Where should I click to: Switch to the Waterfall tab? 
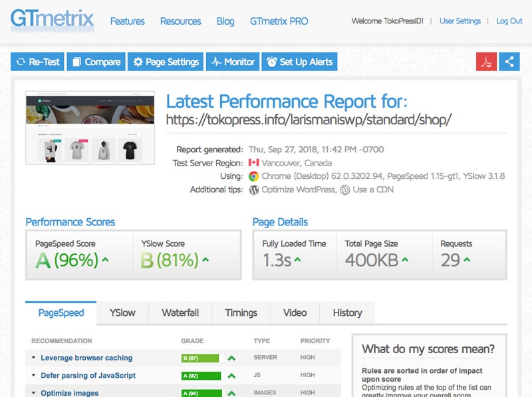(180, 313)
